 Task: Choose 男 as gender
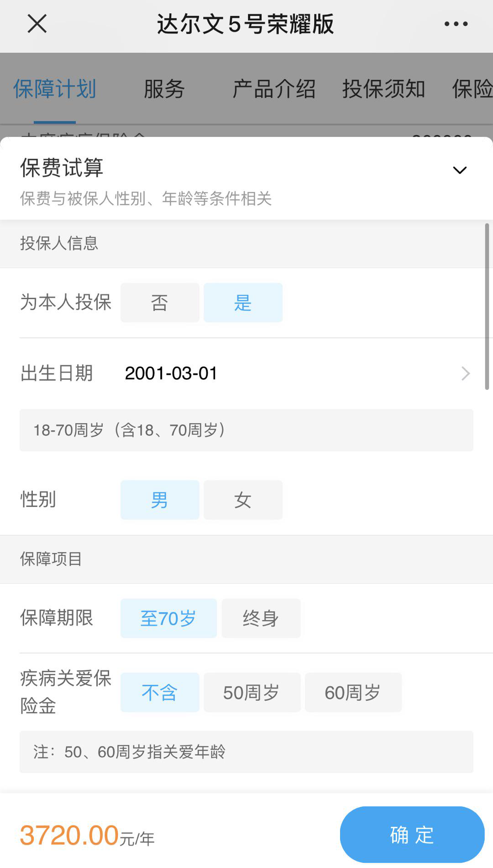(160, 500)
